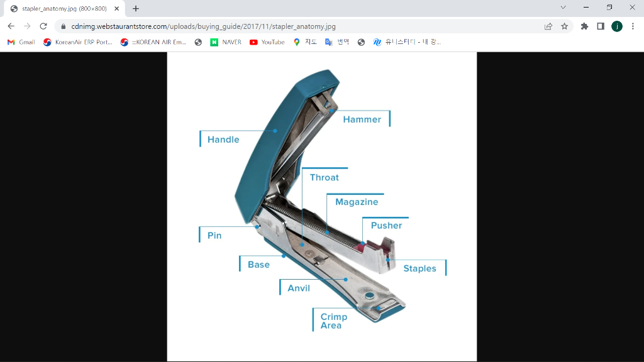Open the Gmail bookmark
Image resolution: width=644 pixels, height=362 pixels.
(x=21, y=42)
